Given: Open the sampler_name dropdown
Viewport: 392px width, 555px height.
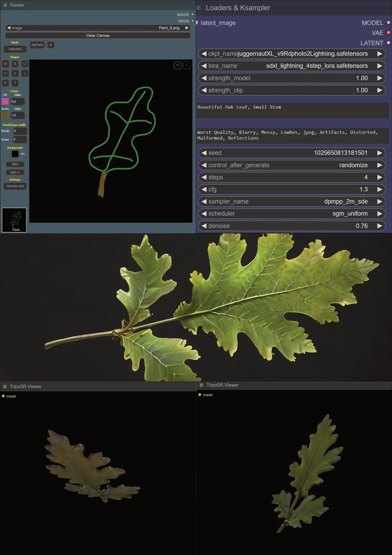Looking at the screenshot, I should [x=292, y=202].
